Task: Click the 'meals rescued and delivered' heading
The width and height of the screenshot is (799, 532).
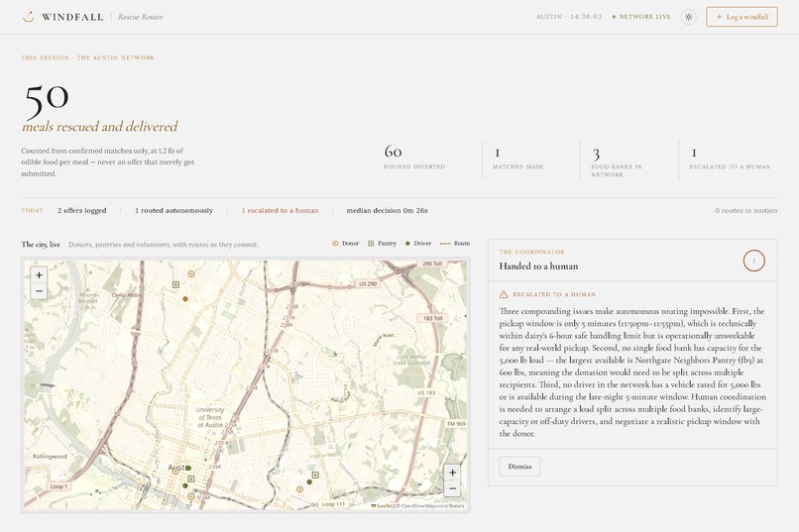Action: pyautogui.click(x=100, y=126)
